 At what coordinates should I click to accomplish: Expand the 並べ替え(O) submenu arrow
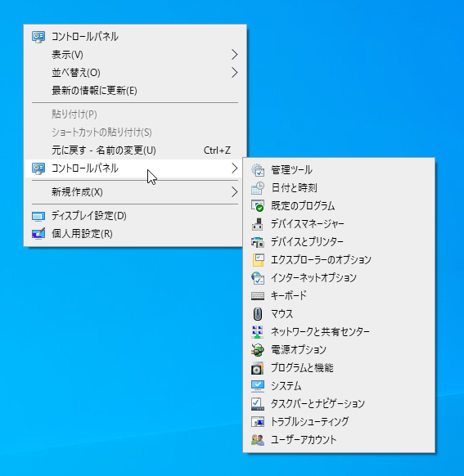click(234, 73)
